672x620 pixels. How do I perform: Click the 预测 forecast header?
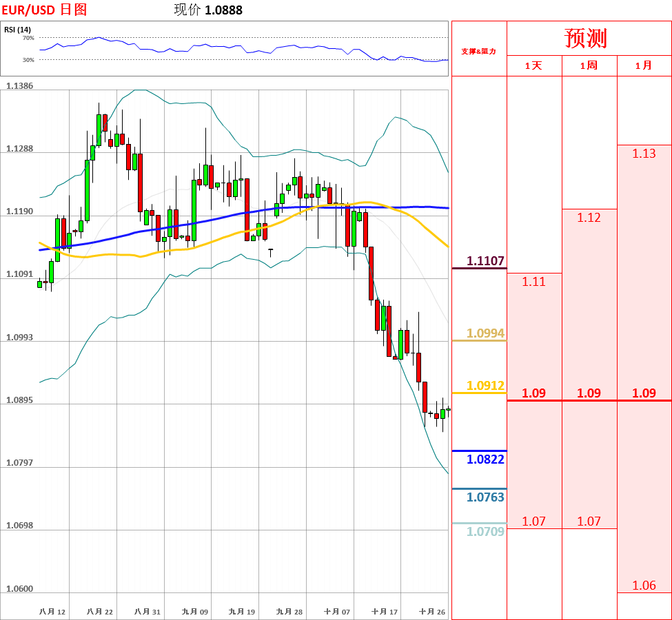(586, 39)
